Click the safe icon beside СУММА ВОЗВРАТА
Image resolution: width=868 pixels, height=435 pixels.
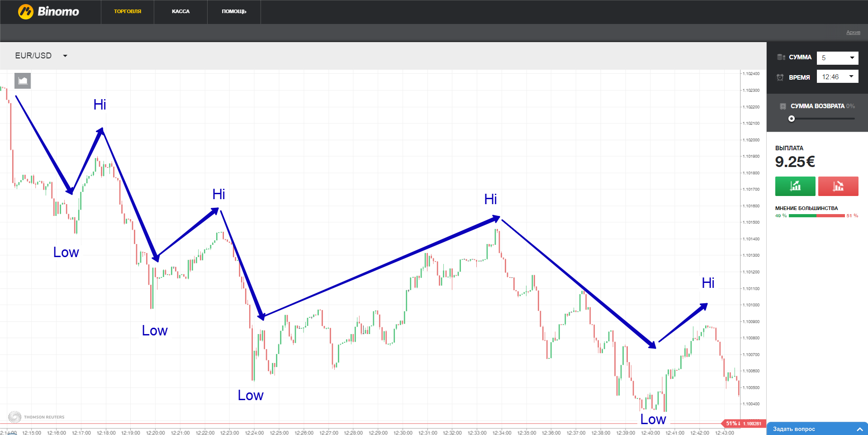783,106
